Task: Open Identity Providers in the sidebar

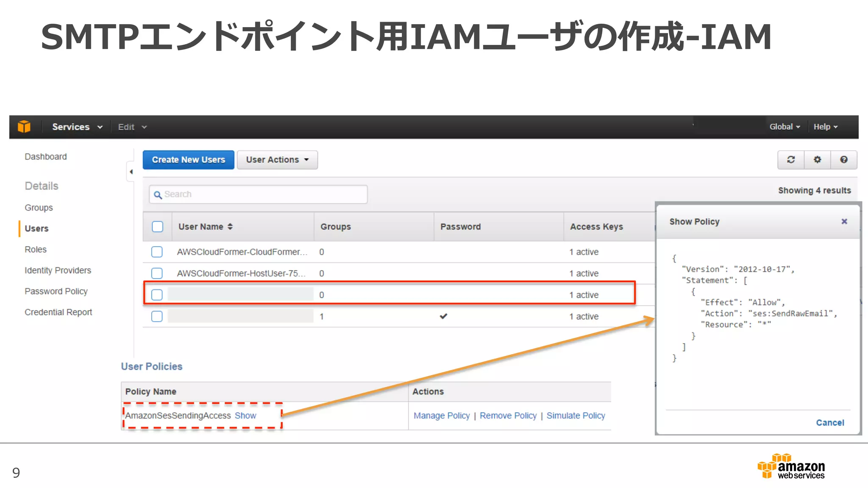Action: point(58,270)
